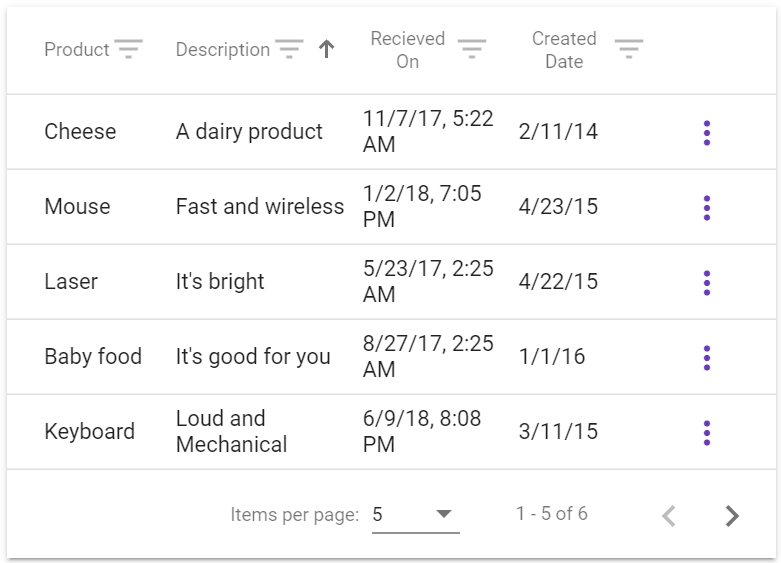
Task: Expand the Items per page dropdown
Action: click(x=415, y=515)
